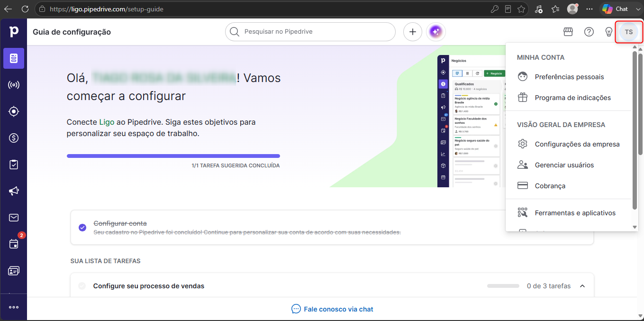644x321 pixels.
Task: Click the 0 de 3 tarefas text
Action: click(549, 286)
